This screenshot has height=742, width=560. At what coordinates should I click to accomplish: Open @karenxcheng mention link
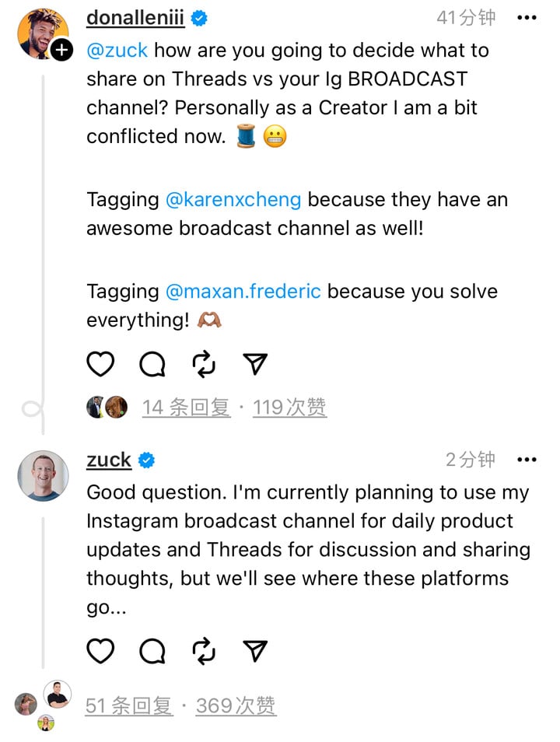coord(233,199)
